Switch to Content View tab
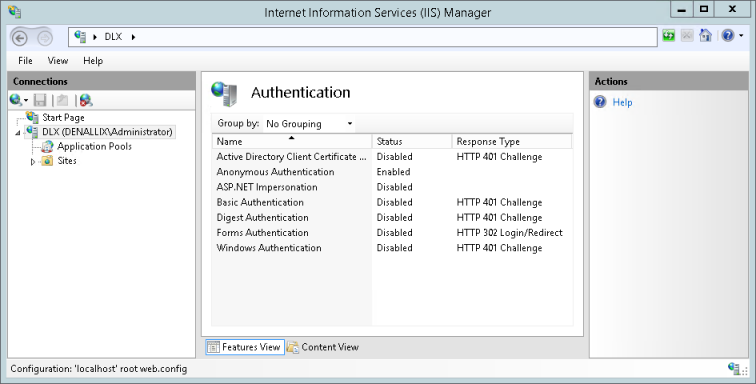This screenshot has width=756, height=384. [x=323, y=347]
